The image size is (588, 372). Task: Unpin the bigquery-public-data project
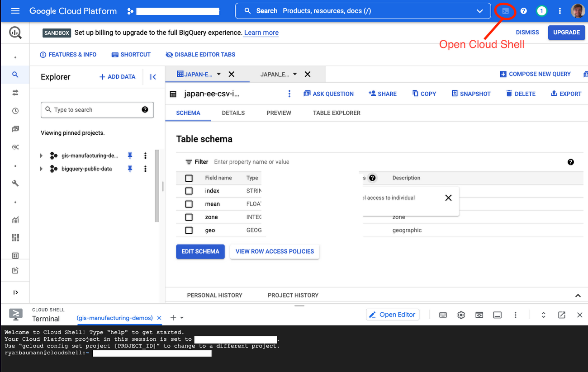(x=130, y=169)
